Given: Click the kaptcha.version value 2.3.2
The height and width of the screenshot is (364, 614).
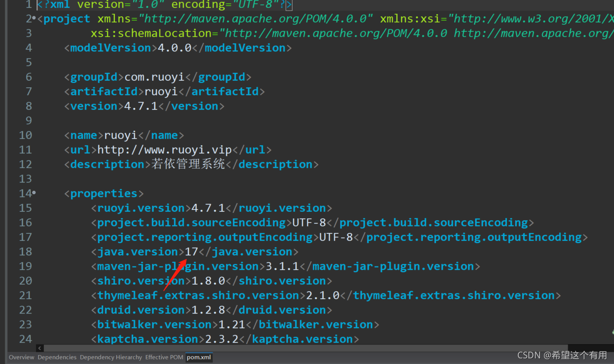Looking at the screenshot, I should tap(222, 339).
